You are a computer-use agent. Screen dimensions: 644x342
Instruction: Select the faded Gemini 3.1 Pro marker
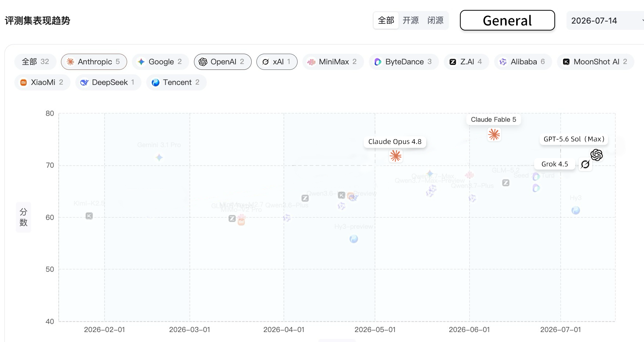(x=159, y=157)
